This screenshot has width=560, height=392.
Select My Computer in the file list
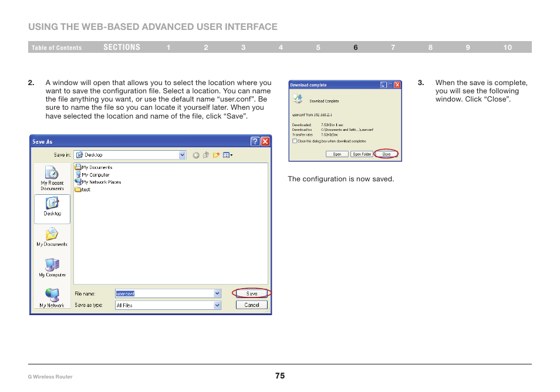[x=92, y=174]
